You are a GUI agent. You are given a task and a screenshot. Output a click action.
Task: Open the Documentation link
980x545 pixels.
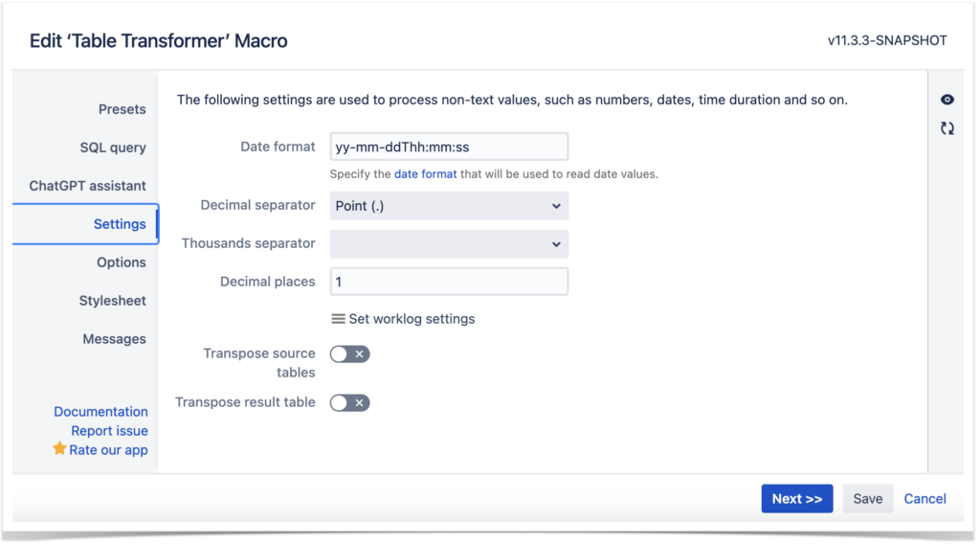(100, 412)
